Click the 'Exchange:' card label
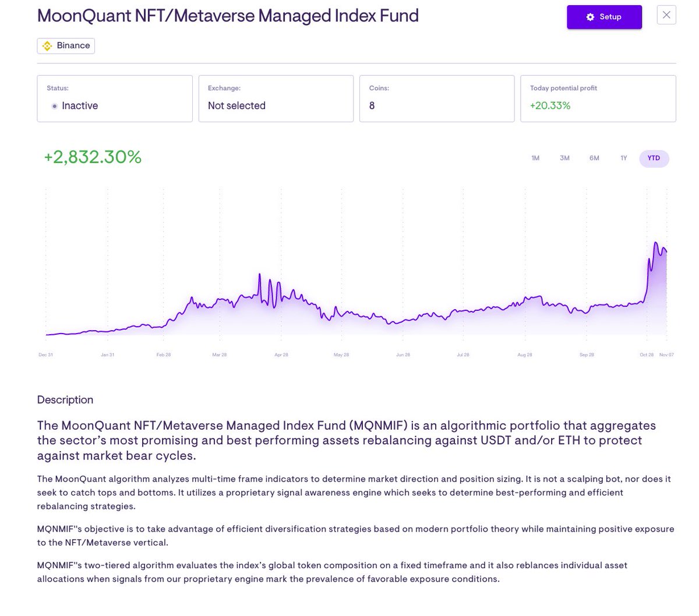699x616 pixels. [x=224, y=88]
